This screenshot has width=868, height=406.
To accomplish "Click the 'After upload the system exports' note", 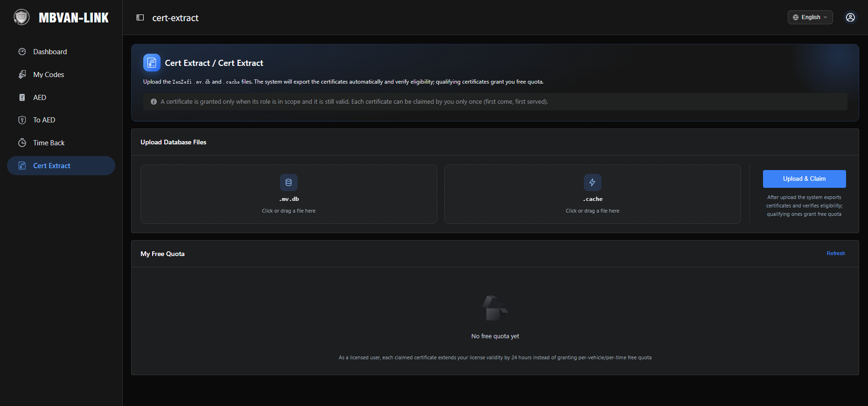I will pos(804,206).
